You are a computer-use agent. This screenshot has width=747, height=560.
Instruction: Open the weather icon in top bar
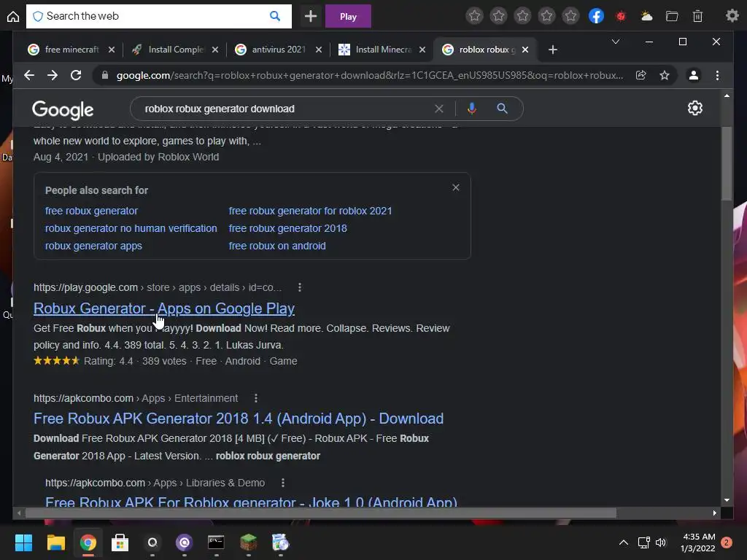[646, 17]
